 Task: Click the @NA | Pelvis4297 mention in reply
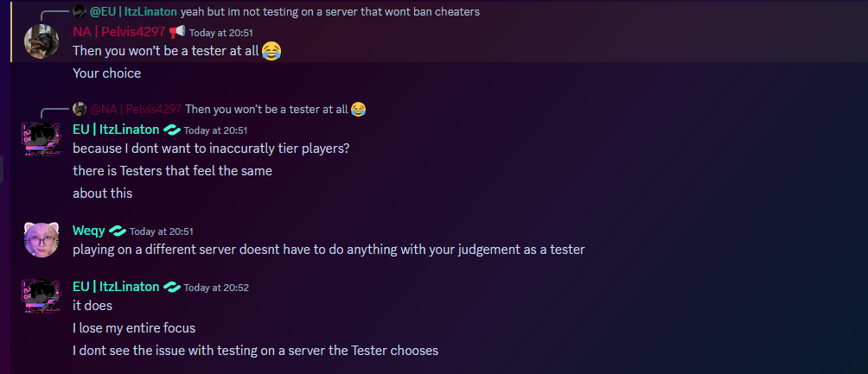pos(135,109)
